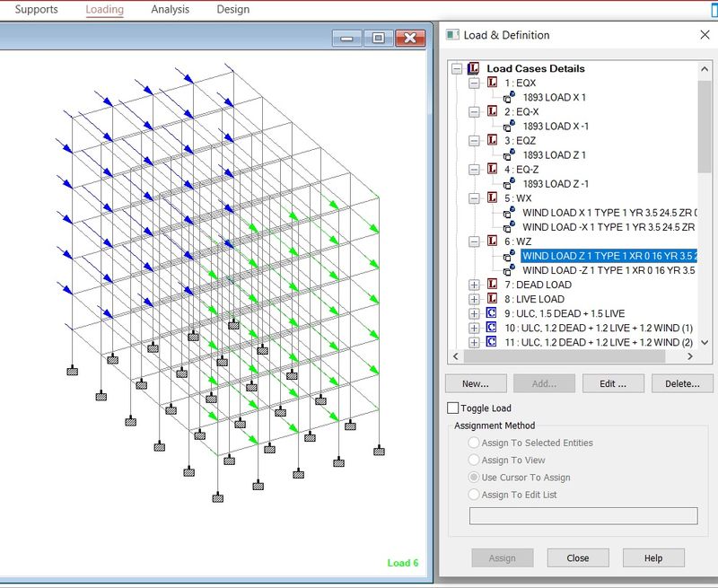Expand the 7 : DEAD LOAD tree node
The height and width of the screenshot is (588, 718).
point(474,285)
